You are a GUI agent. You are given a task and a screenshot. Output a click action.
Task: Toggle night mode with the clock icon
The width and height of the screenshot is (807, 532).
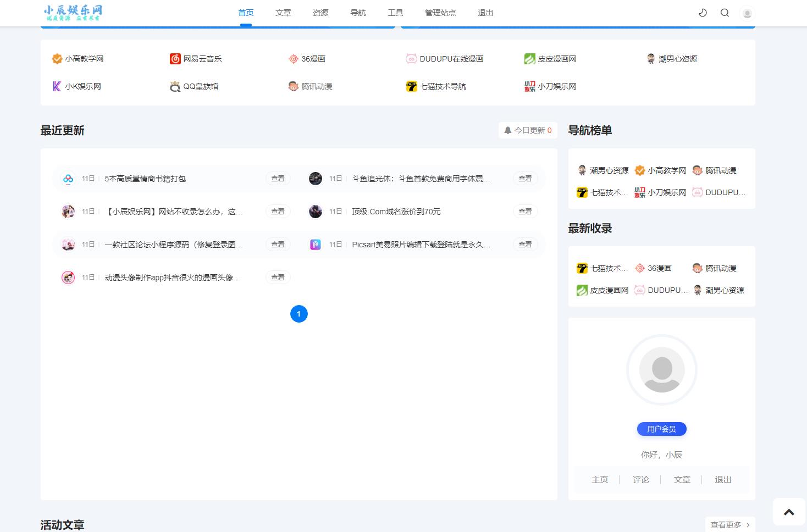pyautogui.click(x=702, y=13)
